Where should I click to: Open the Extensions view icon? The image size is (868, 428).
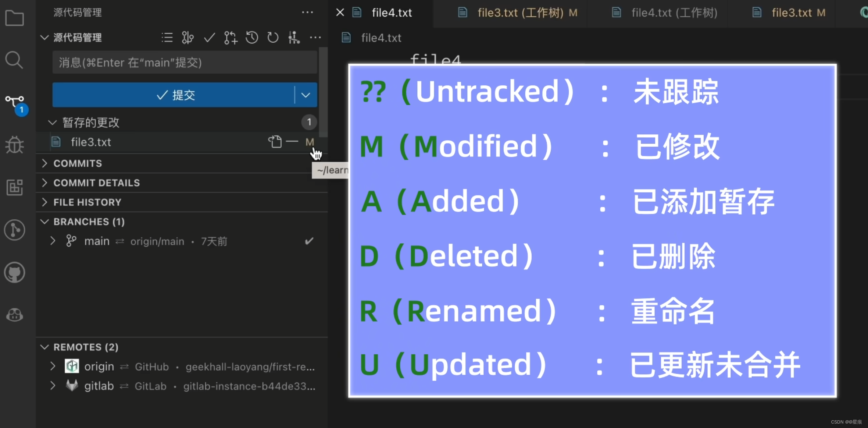15,187
